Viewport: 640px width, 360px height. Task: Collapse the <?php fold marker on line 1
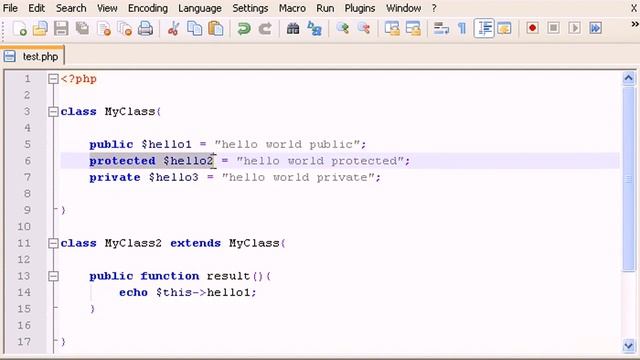[x=53, y=79]
